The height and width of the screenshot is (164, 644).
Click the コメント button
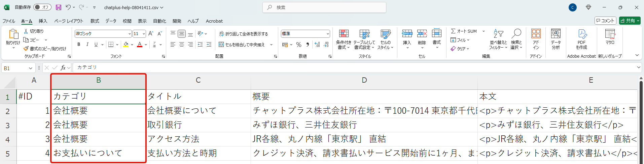(606, 21)
